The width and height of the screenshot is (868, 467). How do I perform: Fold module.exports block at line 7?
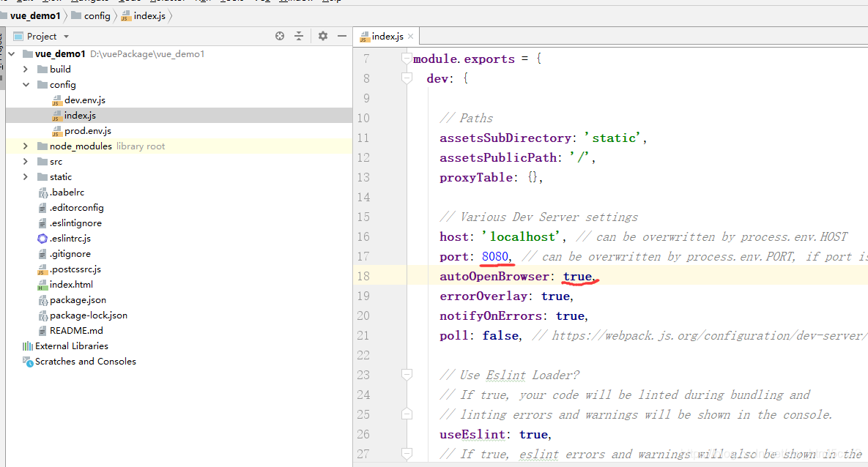click(x=407, y=59)
